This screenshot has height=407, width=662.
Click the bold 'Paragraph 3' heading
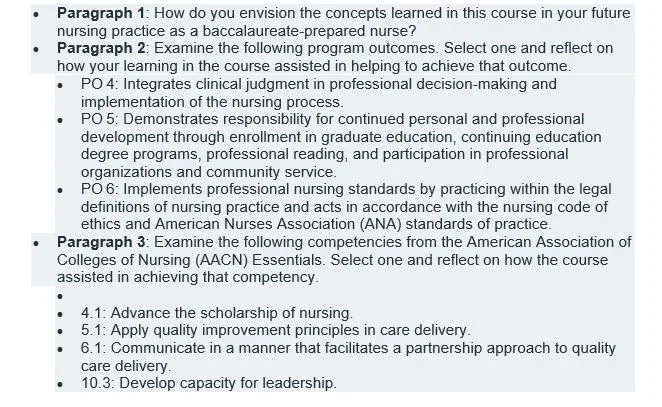click(101, 242)
